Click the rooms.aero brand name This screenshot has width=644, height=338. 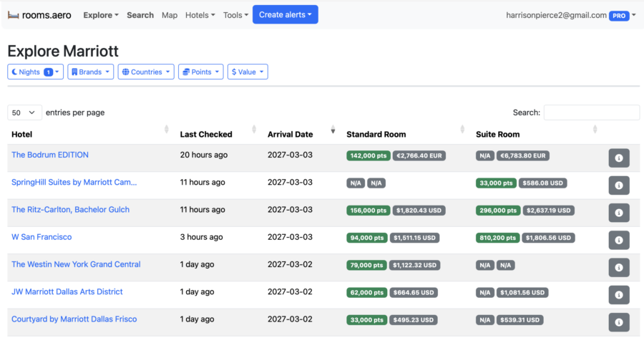(47, 15)
